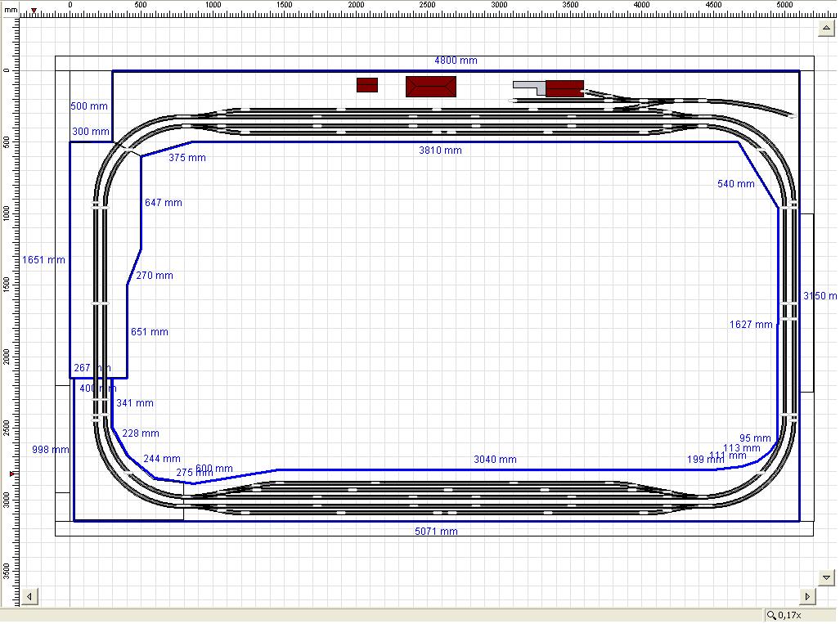
Task: Click the zoom magnifier icon in status bar
Action: [771, 616]
